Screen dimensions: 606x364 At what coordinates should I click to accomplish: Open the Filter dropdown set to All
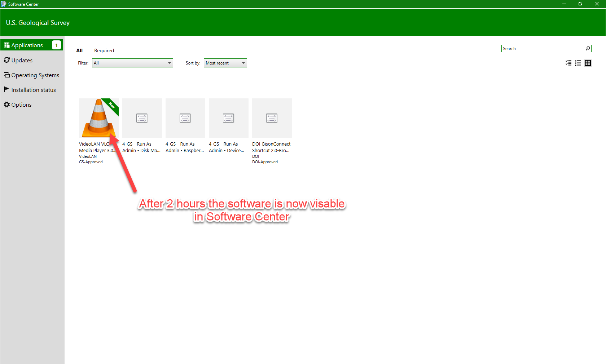click(x=132, y=63)
